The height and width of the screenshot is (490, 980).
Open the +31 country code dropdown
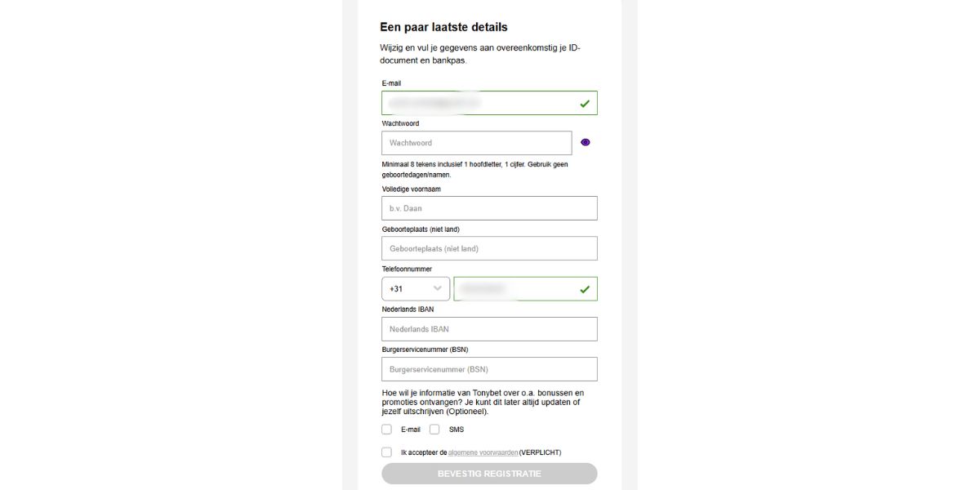click(x=414, y=288)
